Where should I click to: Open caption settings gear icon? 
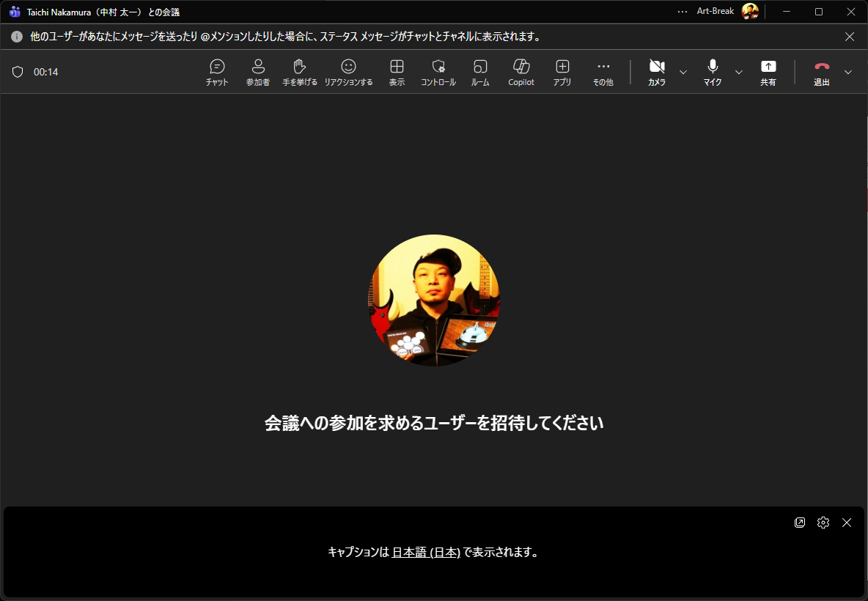pyautogui.click(x=823, y=523)
